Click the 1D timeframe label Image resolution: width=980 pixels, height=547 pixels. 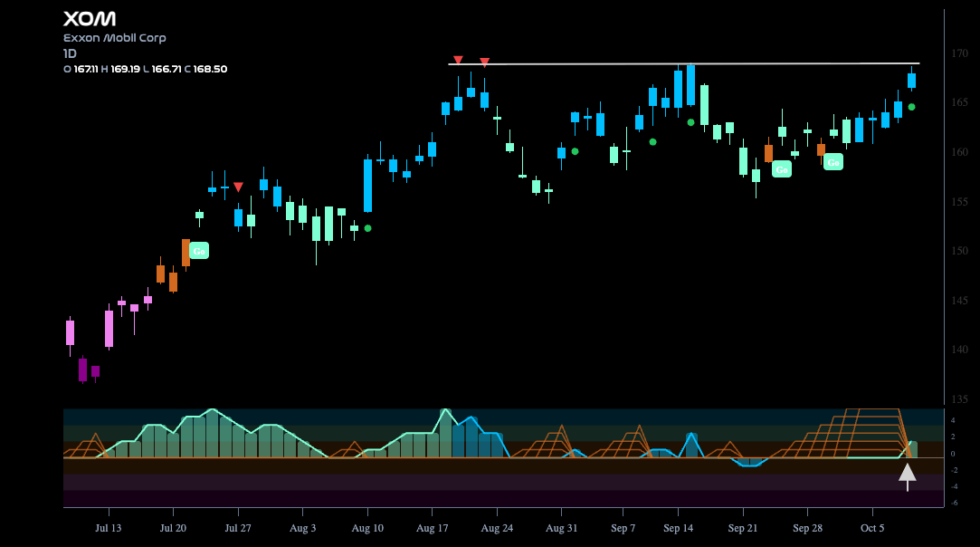coord(70,53)
